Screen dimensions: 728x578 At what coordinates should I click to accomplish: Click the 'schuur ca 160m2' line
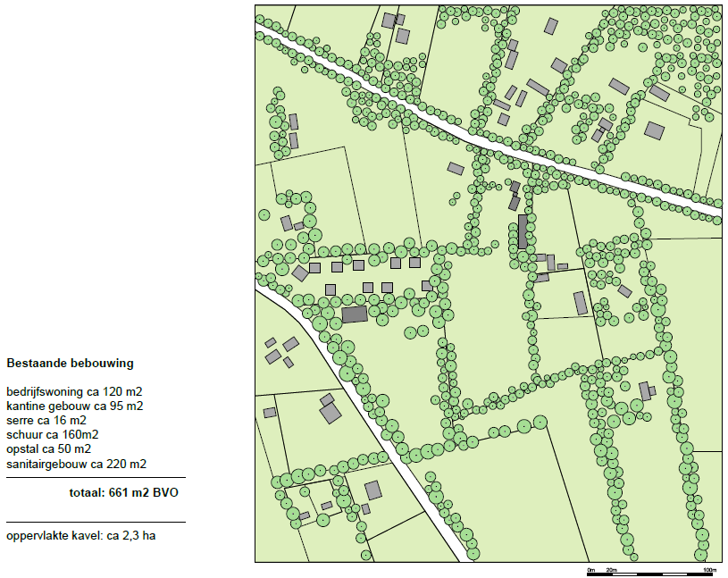point(52,435)
